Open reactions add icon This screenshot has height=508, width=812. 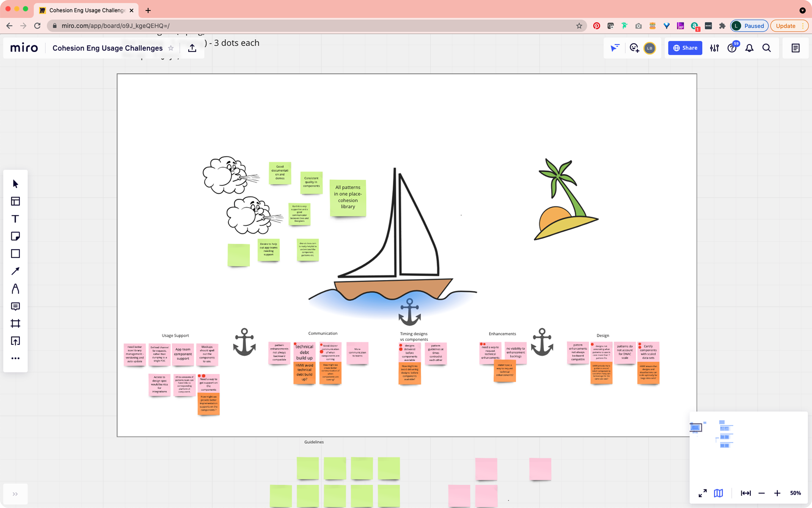[x=634, y=48]
